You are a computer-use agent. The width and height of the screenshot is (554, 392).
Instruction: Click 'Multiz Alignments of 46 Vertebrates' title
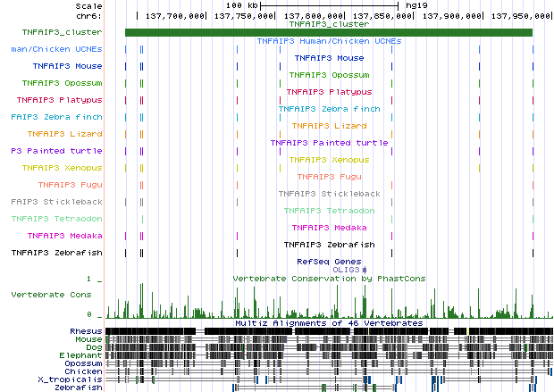(x=329, y=321)
